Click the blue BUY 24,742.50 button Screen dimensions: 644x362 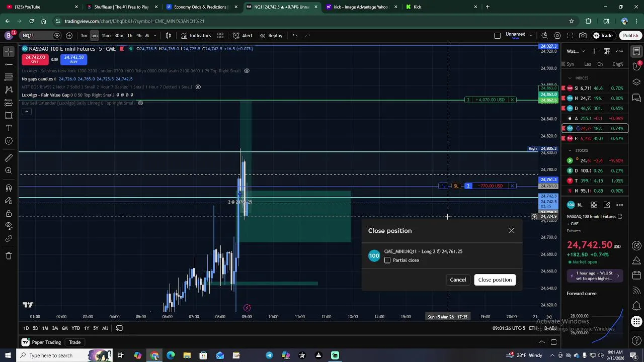click(x=73, y=59)
